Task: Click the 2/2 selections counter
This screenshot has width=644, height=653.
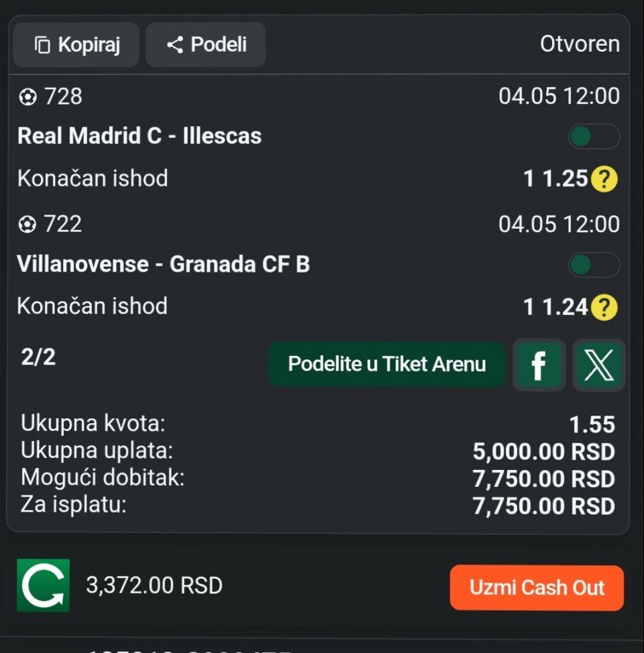Action: click(x=38, y=357)
